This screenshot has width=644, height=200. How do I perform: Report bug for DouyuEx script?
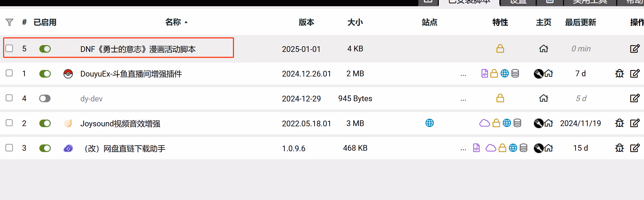tap(620, 74)
